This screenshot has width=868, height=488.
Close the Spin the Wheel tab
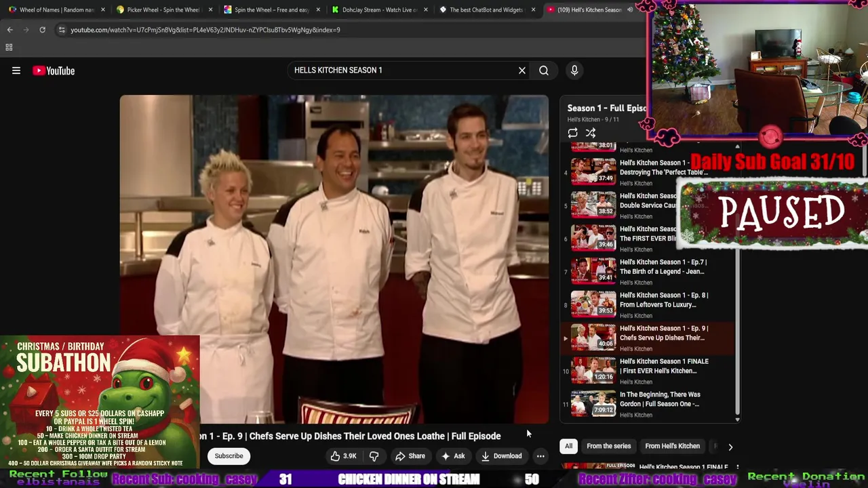(x=318, y=10)
